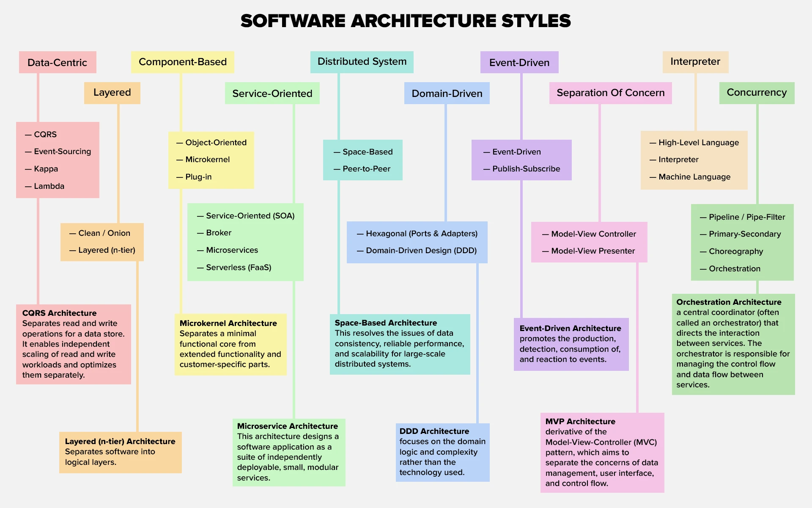Click the Data-Centric category header

coord(58,63)
